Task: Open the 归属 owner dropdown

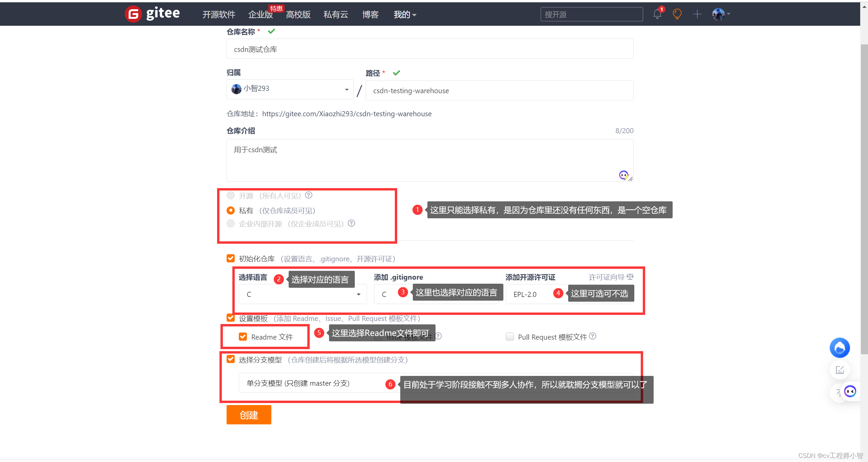Action: coord(290,89)
